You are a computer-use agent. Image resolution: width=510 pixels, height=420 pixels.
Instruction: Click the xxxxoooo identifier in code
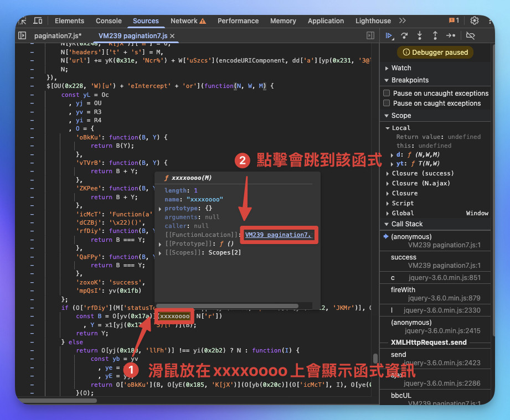174,317
